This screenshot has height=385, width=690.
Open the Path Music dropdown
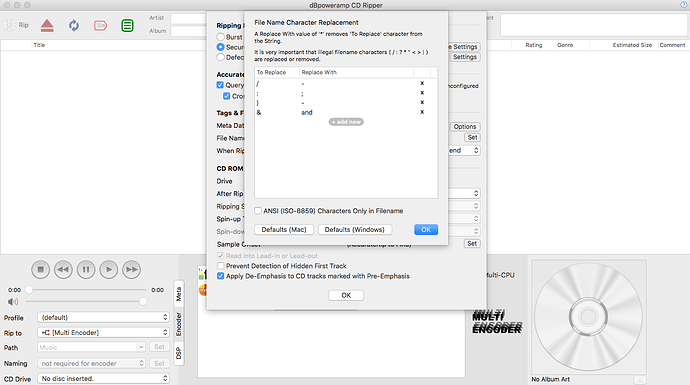91,347
